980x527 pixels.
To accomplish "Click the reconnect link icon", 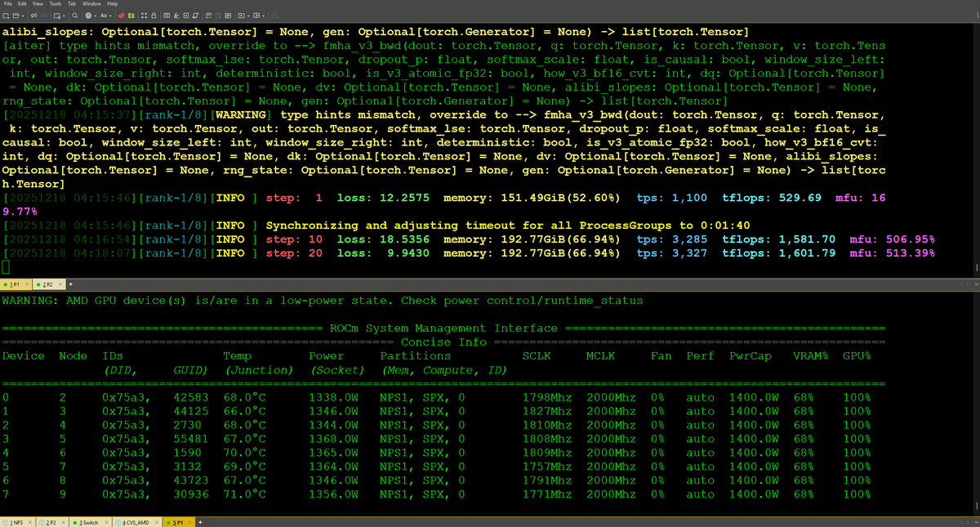I will pos(43,16).
